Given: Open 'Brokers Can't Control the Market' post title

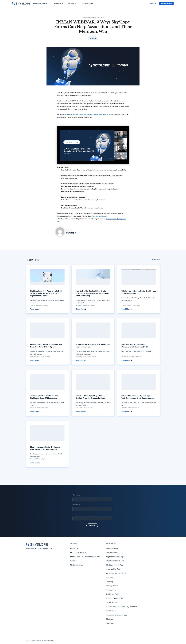Looking at the screenshot, I should (46, 346).
